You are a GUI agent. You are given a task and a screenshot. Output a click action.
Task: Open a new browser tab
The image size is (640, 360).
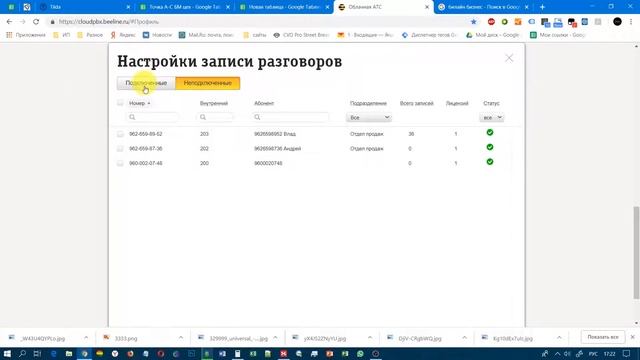(542, 7)
